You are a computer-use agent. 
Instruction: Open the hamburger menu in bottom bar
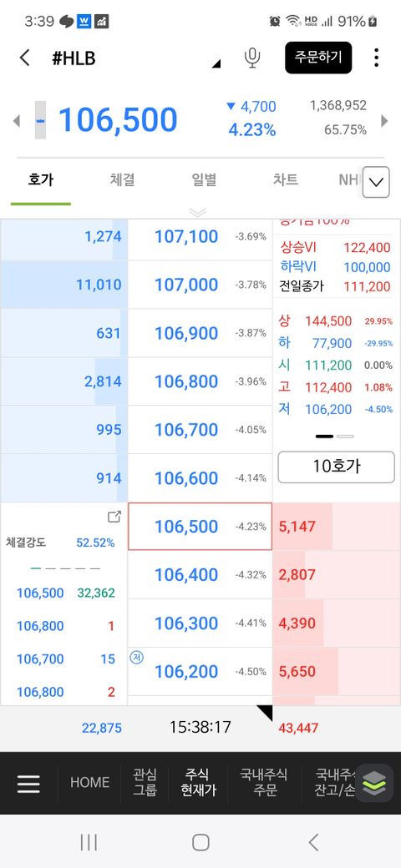(28, 784)
